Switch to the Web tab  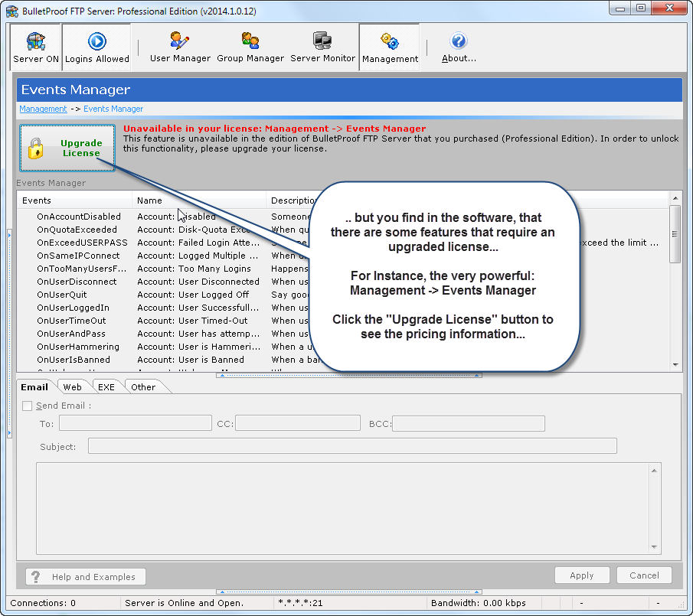[x=73, y=387]
